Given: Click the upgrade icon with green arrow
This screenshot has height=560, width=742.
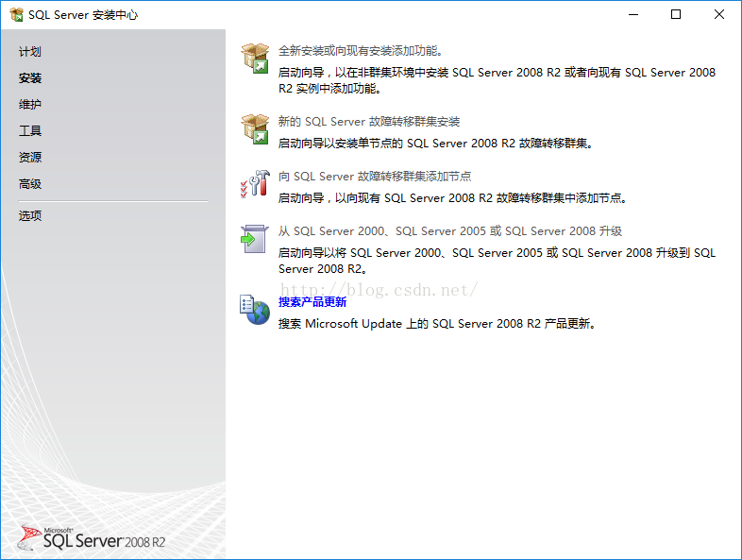Looking at the screenshot, I should (255, 239).
